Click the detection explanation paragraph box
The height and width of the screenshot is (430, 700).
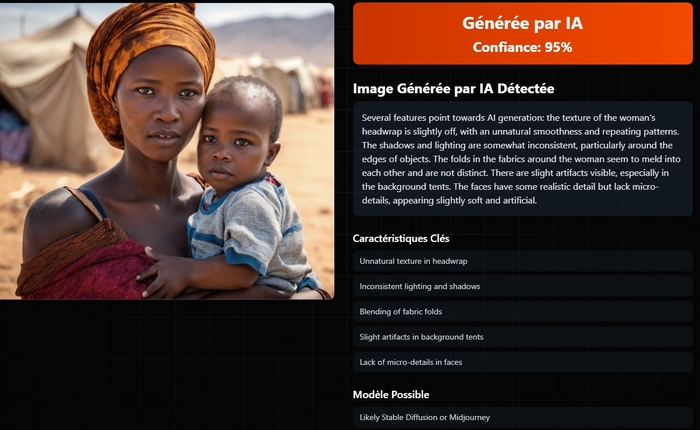pos(522,159)
